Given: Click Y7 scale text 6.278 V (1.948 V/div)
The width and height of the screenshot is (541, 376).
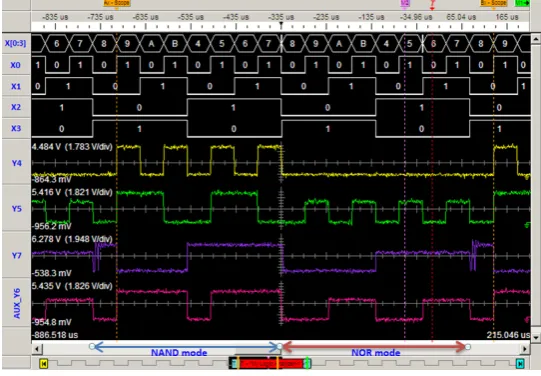Looking at the screenshot, I should 72,239.
